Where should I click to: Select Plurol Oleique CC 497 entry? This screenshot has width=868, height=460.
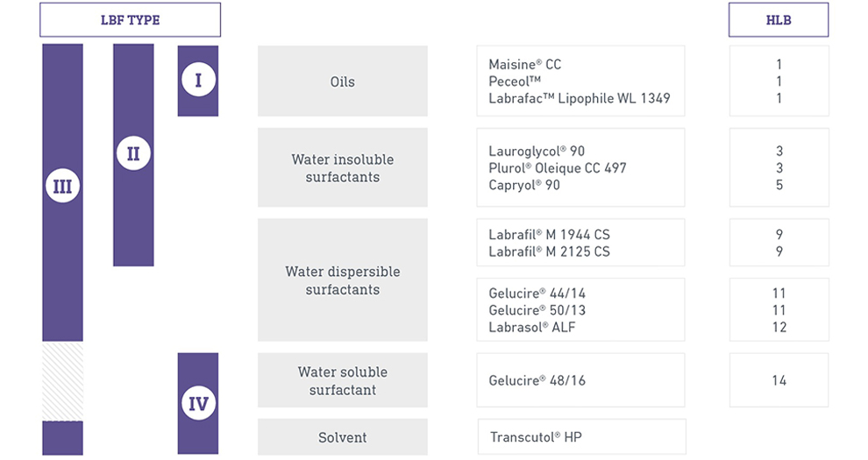[x=557, y=167]
